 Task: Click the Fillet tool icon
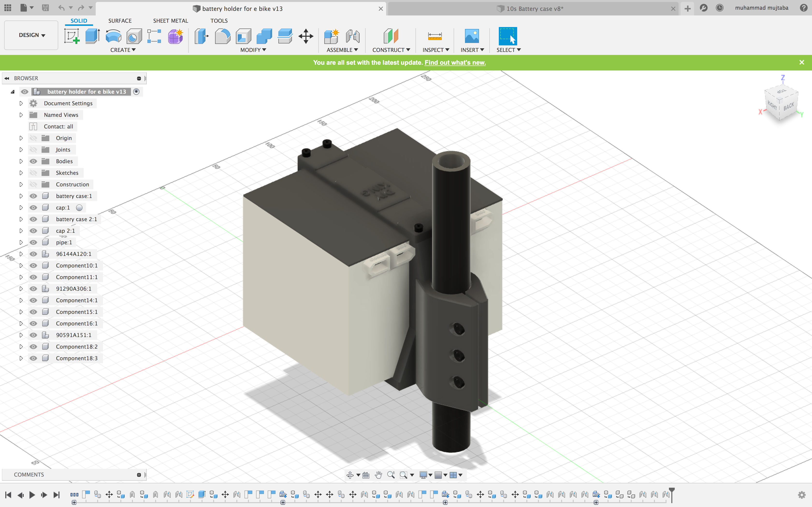[223, 36]
